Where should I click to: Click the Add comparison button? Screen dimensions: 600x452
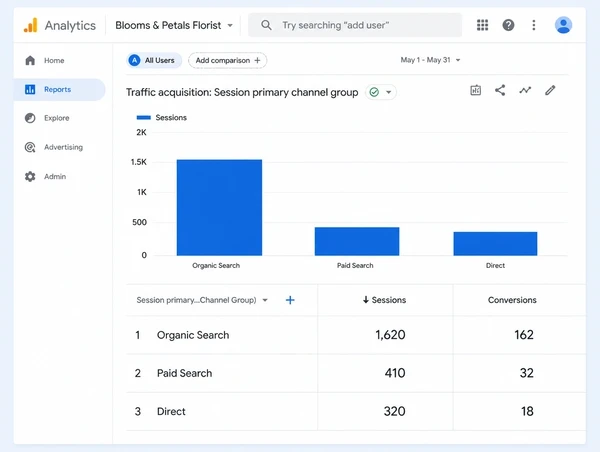pyautogui.click(x=228, y=60)
